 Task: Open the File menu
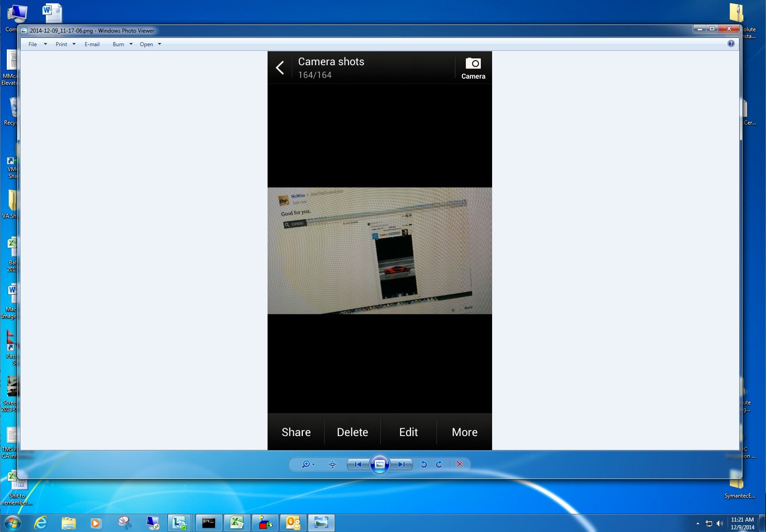click(x=33, y=44)
